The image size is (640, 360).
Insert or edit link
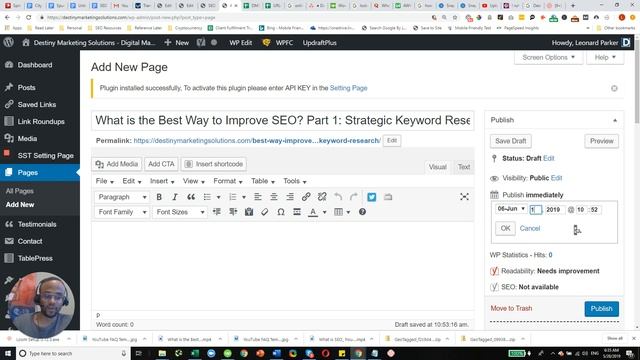(306, 197)
